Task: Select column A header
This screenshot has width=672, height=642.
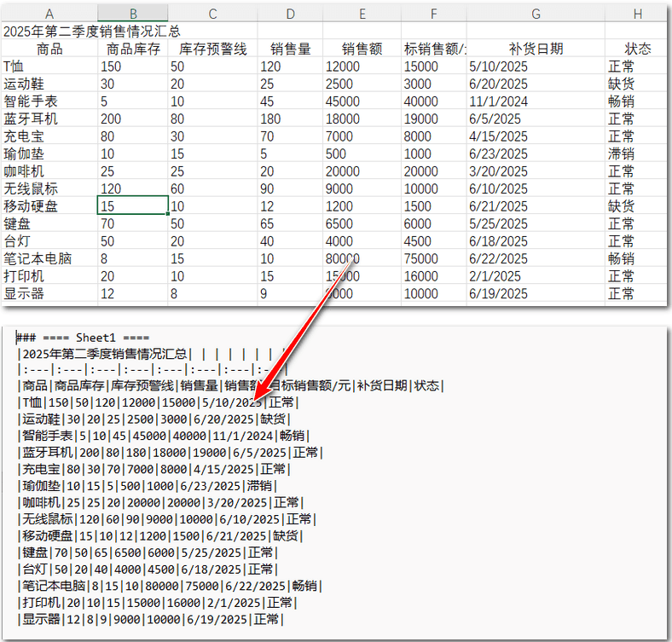Action: (x=49, y=14)
